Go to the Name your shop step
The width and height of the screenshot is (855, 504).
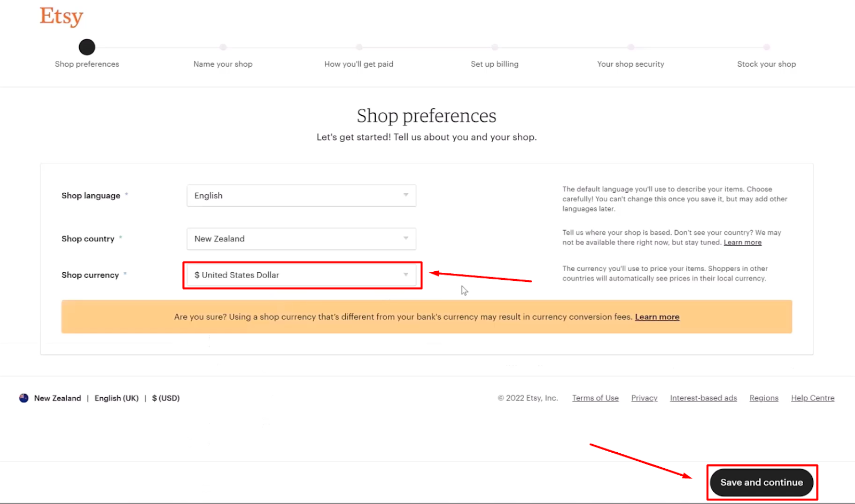pos(223,64)
